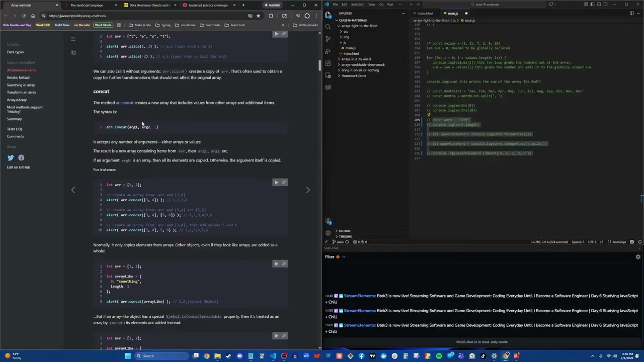Expand bring-it-on-all-or-nothing folder
Screen dimensions: 644x362
pos(360,70)
